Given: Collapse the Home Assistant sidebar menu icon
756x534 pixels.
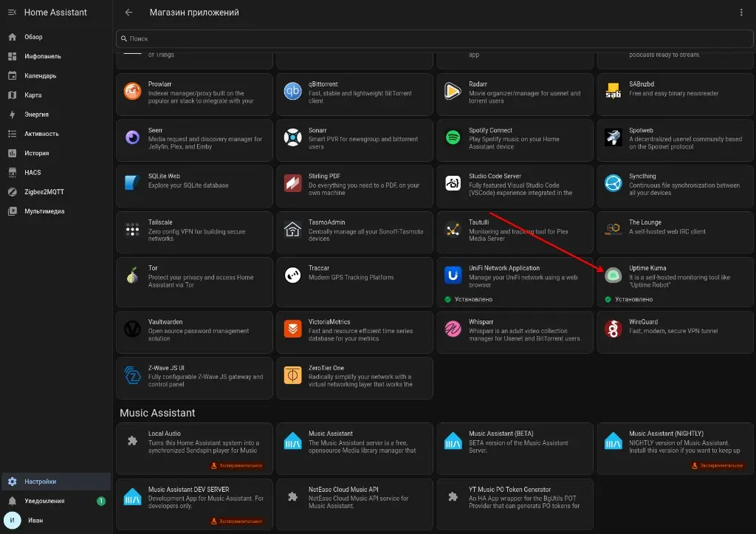Looking at the screenshot, I should (x=12, y=12).
